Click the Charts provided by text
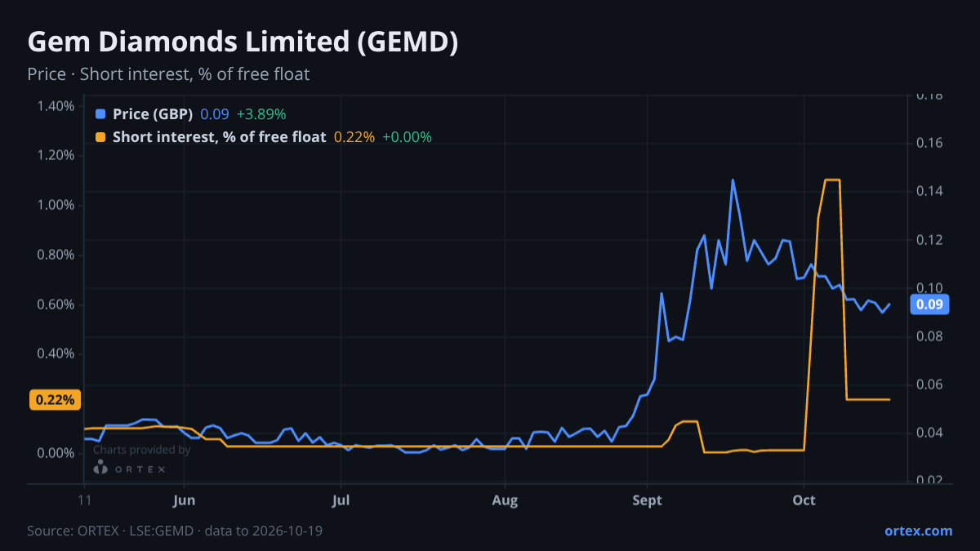This screenshot has height=551, width=980. (x=142, y=450)
